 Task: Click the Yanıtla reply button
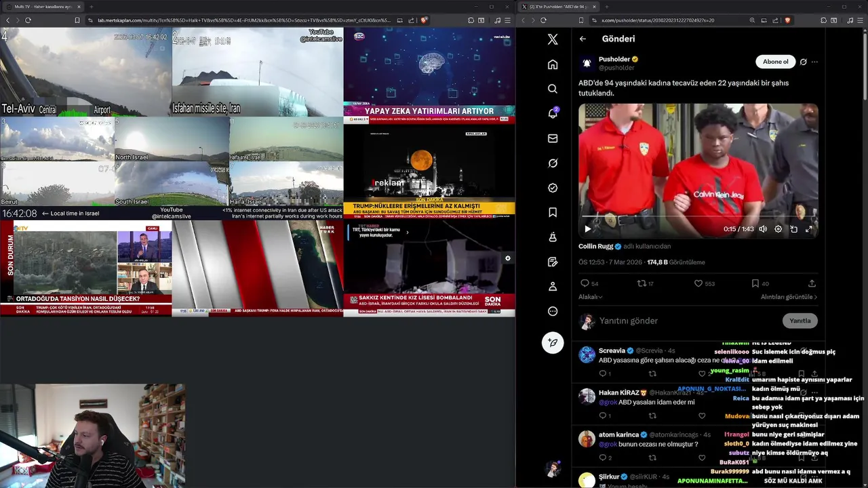coord(800,321)
